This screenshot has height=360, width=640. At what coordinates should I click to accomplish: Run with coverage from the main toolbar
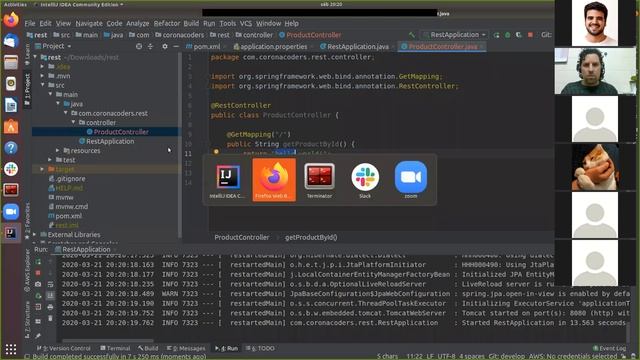(519, 35)
